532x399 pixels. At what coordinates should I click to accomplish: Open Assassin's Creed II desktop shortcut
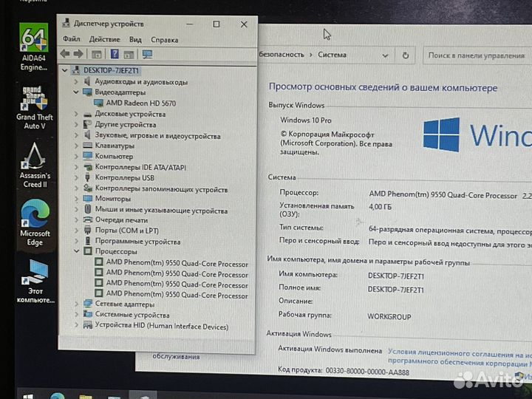(x=35, y=166)
